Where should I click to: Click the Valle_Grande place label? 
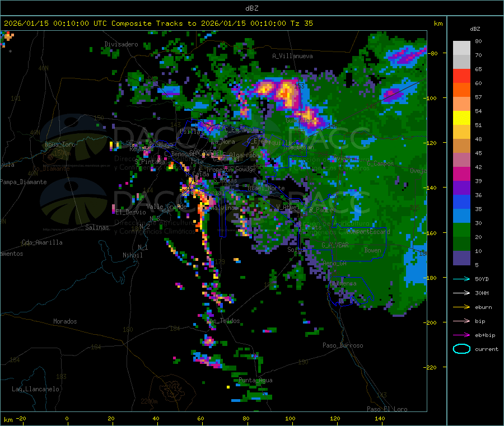(x=166, y=207)
